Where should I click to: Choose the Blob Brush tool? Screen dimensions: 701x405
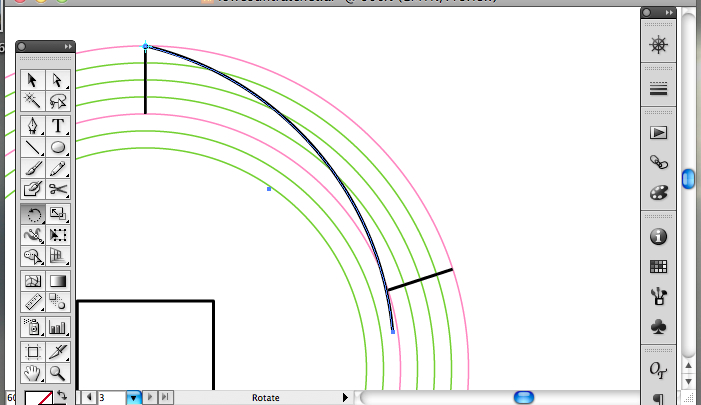[32, 189]
